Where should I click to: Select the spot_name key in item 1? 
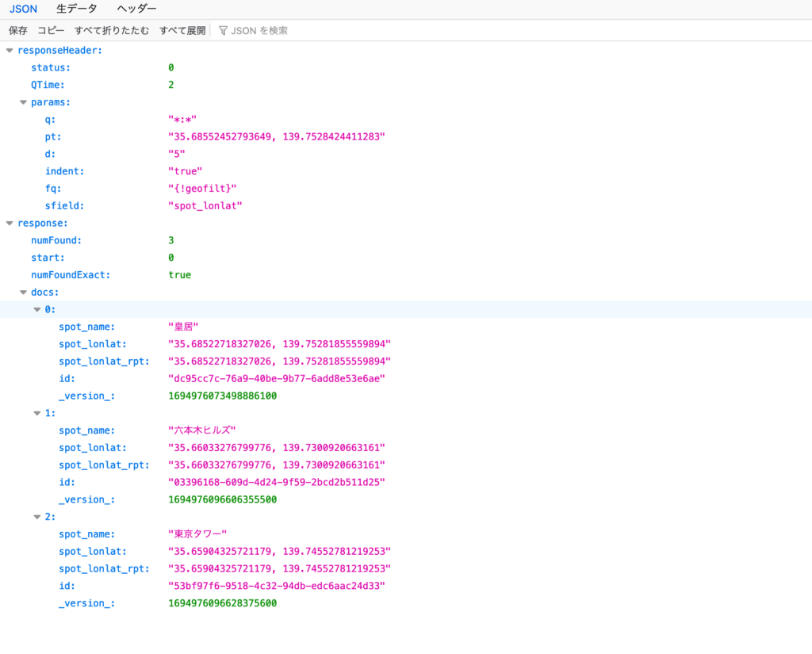pyautogui.click(x=86, y=430)
